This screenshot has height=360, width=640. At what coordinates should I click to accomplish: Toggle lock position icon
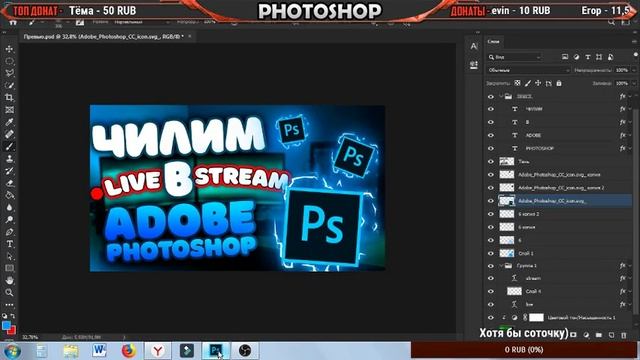538,83
